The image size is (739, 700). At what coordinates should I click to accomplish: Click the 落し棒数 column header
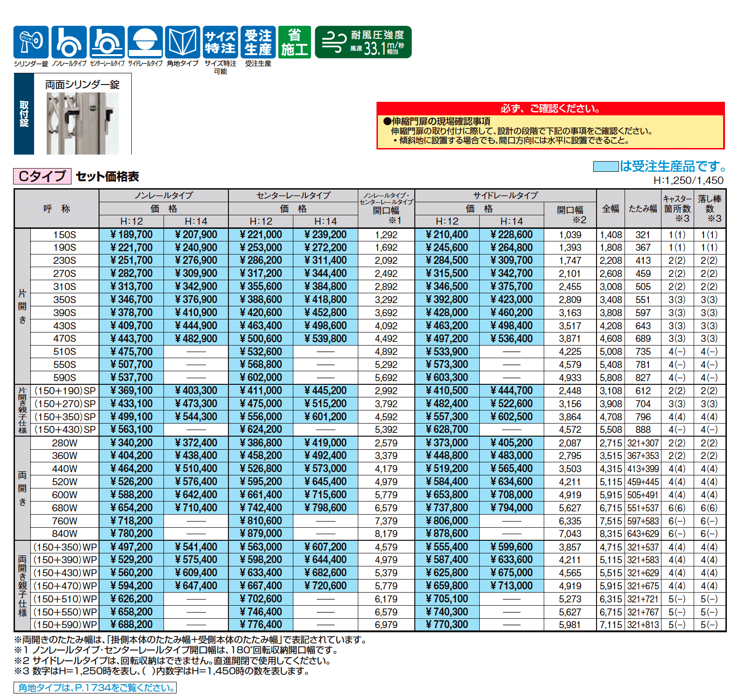[x=710, y=209]
